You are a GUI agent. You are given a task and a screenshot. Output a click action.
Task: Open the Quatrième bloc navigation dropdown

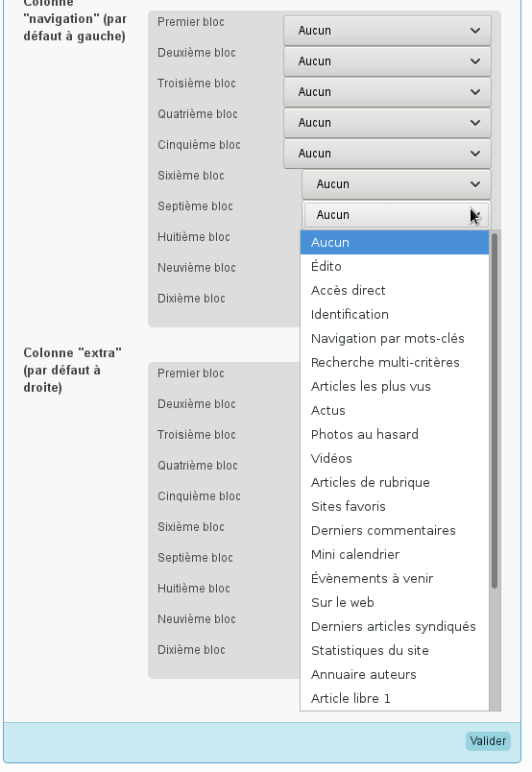coord(387,123)
